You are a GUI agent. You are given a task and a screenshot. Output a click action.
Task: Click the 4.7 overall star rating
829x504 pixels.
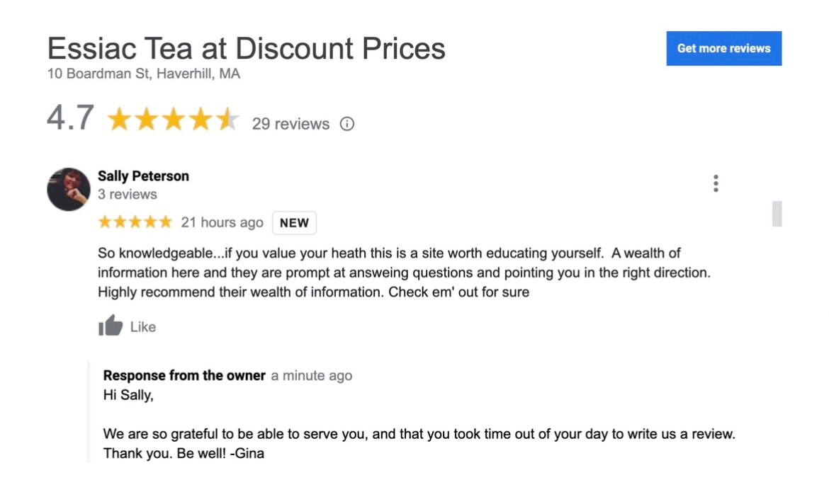173,119
